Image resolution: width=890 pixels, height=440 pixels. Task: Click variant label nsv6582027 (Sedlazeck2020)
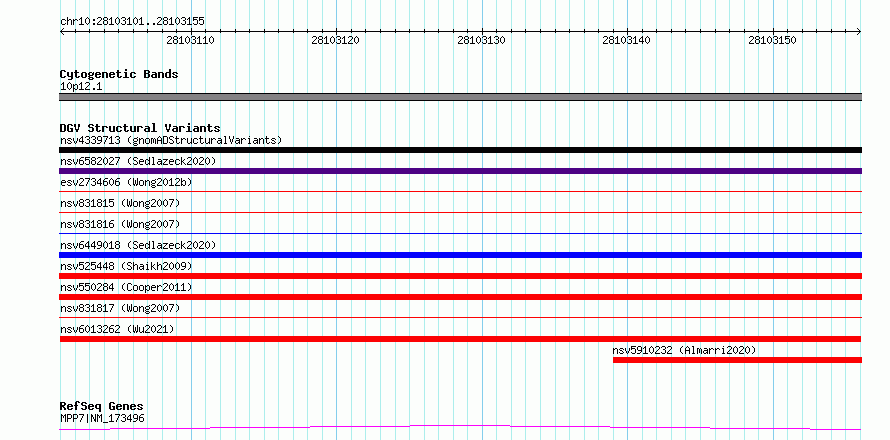point(138,161)
